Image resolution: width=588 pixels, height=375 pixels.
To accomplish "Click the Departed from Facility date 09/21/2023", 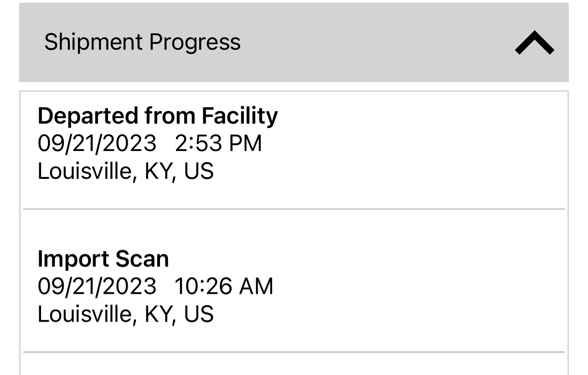I will click(97, 143).
